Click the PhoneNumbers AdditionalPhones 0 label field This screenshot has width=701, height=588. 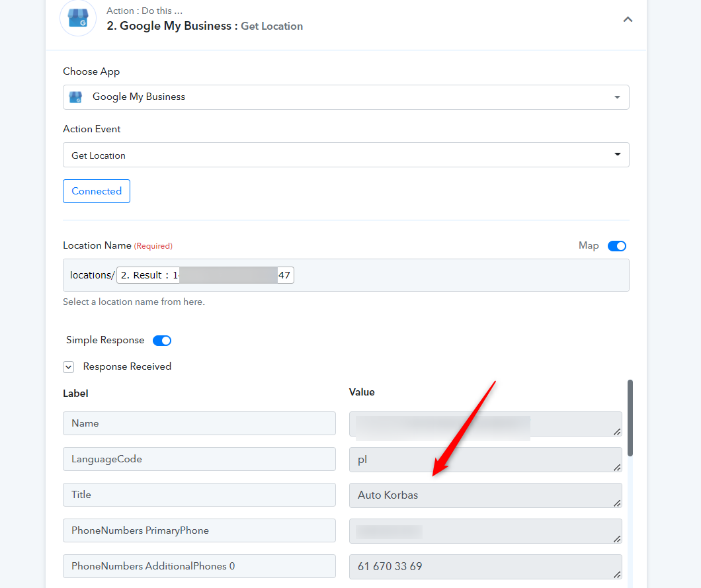[200, 566]
